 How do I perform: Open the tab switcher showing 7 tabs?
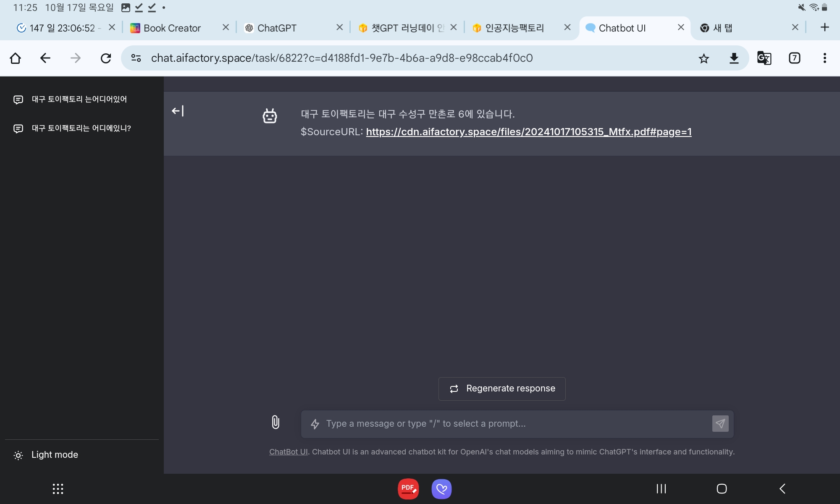(x=794, y=58)
